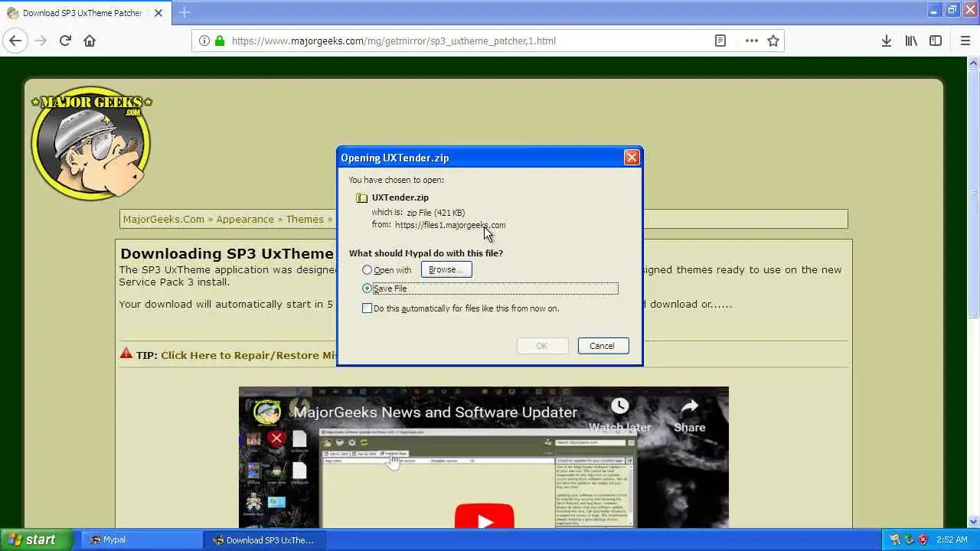The width and height of the screenshot is (980, 551).
Task: Click the first system tray icon
Action: 895,540
